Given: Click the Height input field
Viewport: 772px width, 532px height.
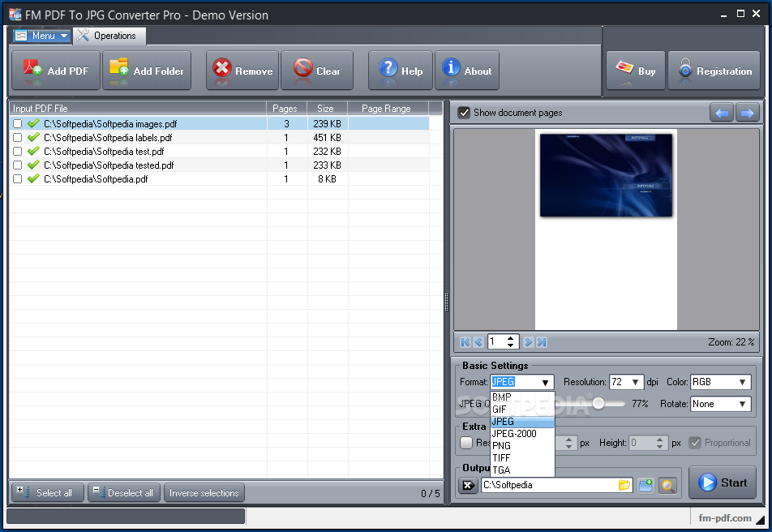Looking at the screenshot, I should click(x=641, y=443).
